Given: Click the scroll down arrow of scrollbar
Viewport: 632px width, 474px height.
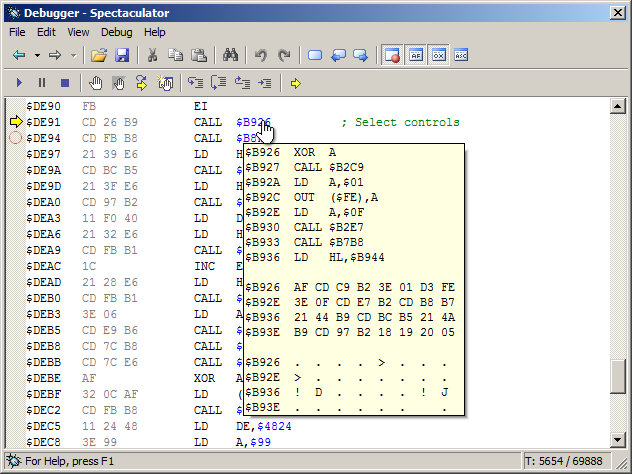Looking at the screenshot, I should coord(619,439).
